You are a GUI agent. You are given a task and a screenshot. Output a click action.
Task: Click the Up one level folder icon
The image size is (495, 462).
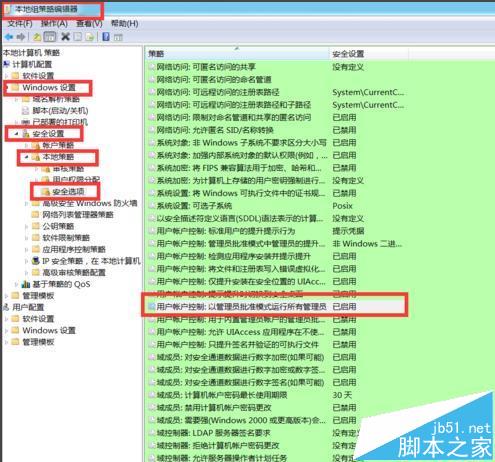37,37
